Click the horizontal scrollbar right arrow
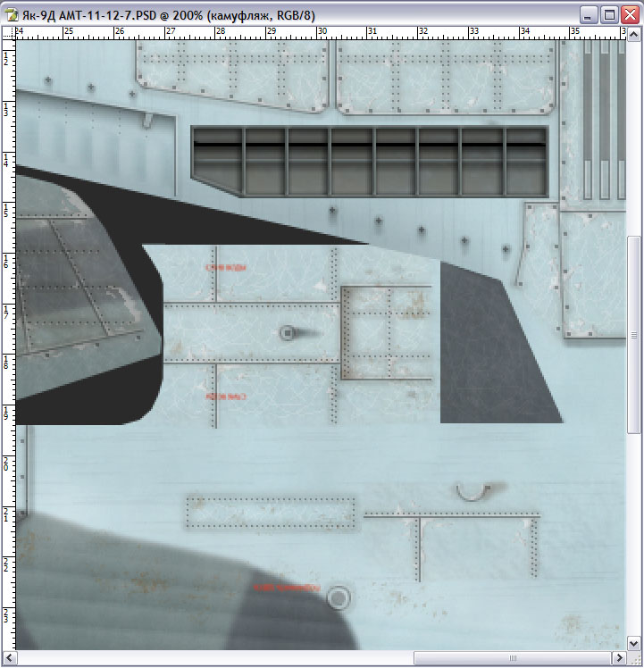The width and height of the screenshot is (644, 668). coord(619,658)
